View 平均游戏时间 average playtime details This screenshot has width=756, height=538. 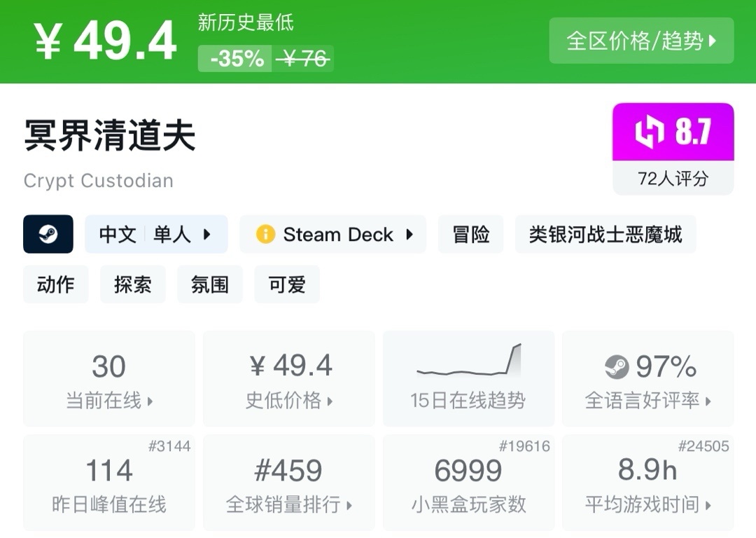(x=647, y=483)
